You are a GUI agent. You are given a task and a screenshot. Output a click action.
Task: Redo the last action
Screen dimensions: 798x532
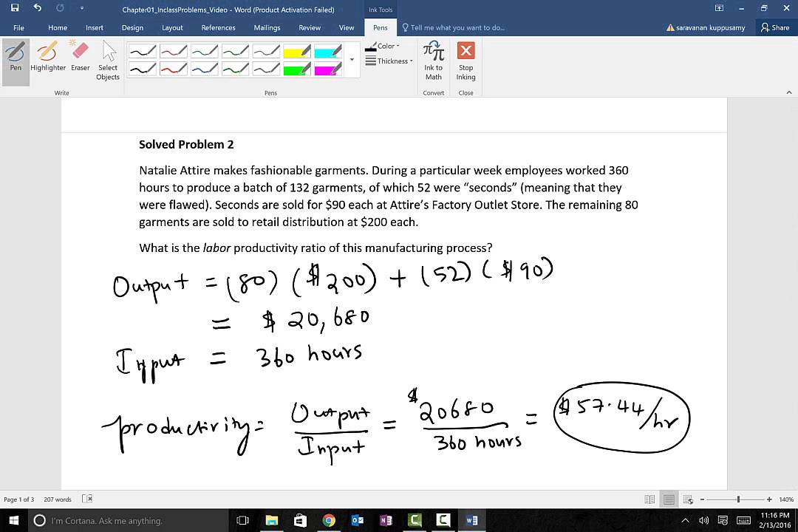(60, 7)
